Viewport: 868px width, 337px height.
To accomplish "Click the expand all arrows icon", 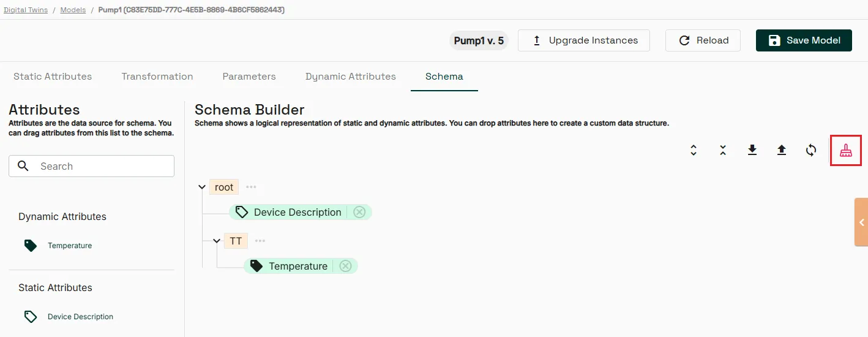I will click(x=694, y=150).
